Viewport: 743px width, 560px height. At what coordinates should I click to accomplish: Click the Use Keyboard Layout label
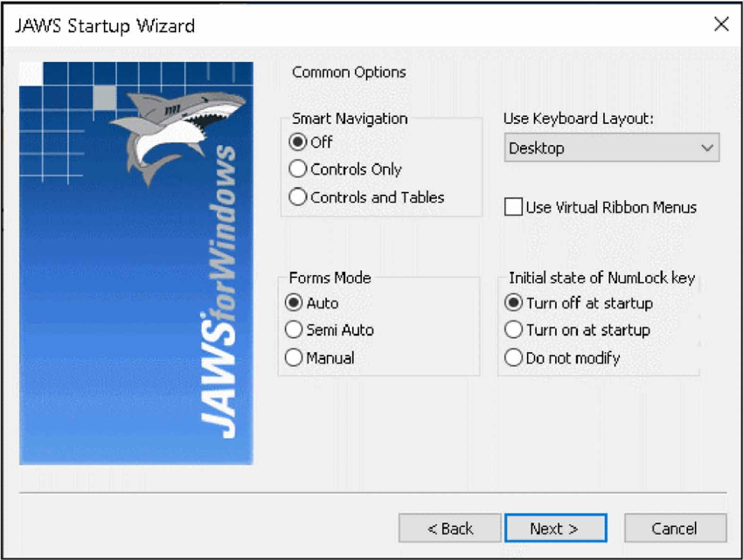pyautogui.click(x=578, y=119)
